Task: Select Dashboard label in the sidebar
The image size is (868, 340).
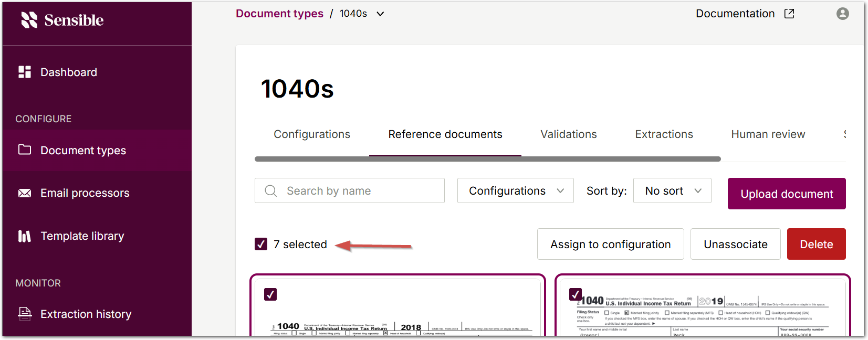Action: pos(69,72)
